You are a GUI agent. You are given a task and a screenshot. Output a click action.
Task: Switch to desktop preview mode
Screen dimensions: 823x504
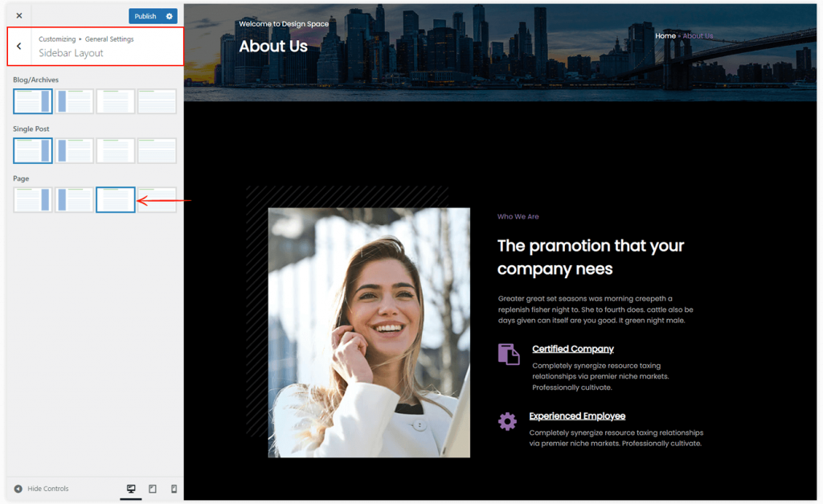coord(130,488)
